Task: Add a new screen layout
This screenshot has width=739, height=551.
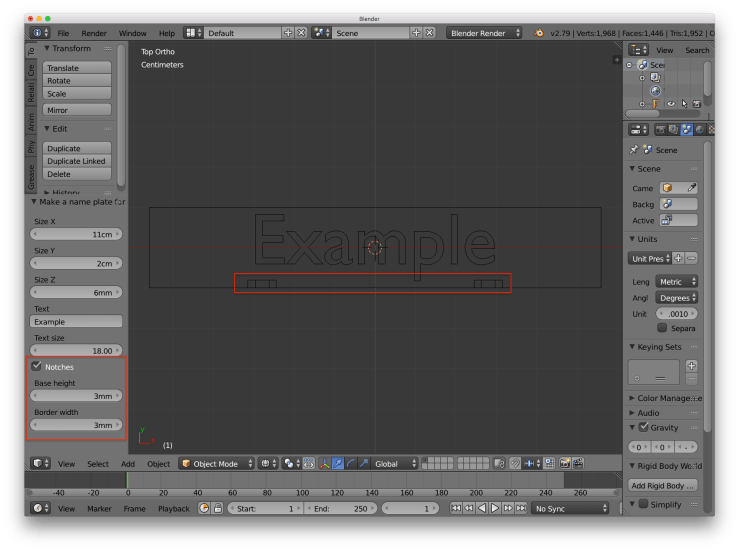Action: point(288,33)
